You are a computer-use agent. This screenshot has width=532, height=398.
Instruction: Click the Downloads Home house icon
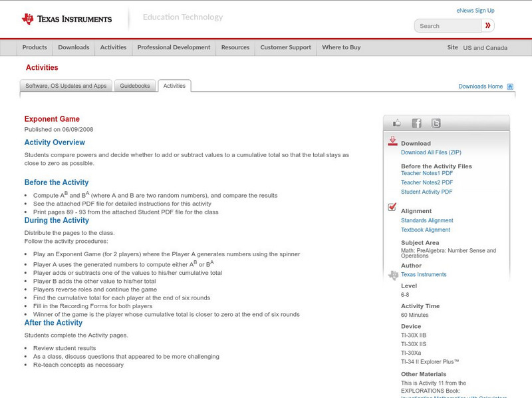tap(510, 87)
